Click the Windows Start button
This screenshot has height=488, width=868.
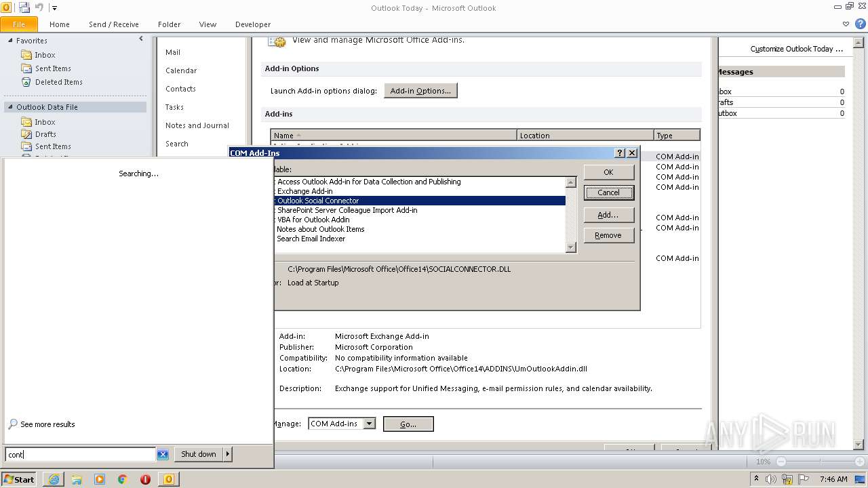19,479
